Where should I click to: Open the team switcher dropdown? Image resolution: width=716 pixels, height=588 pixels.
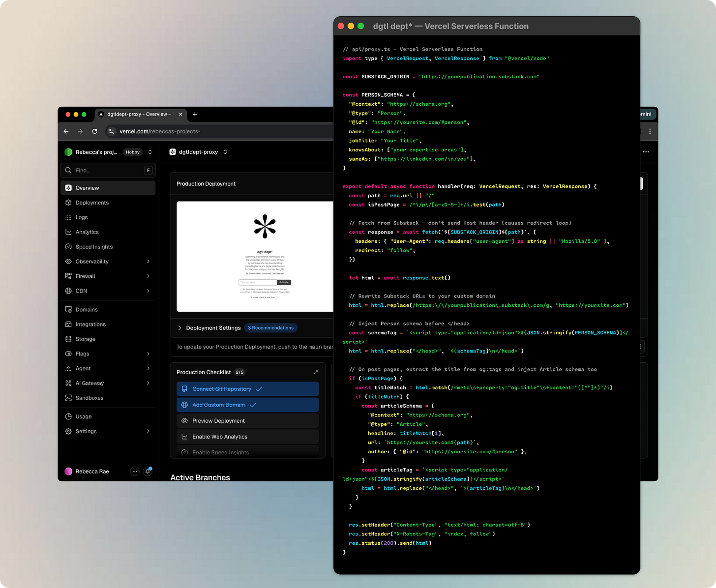(x=150, y=152)
